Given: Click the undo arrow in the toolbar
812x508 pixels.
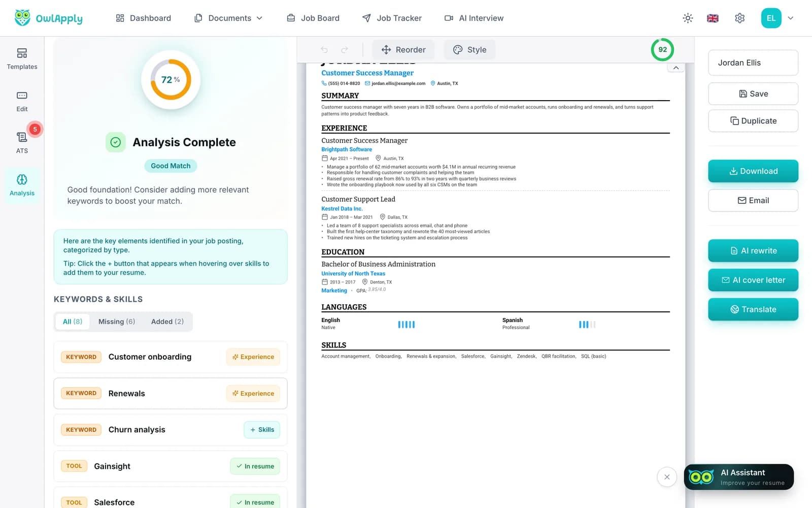Looking at the screenshot, I should pyautogui.click(x=324, y=50).
